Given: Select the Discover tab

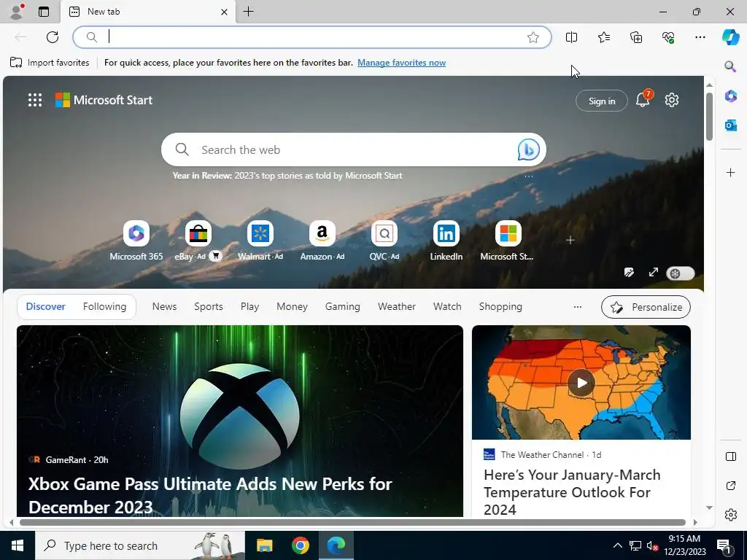Looking at the screenshot, I should click(46, 307).
